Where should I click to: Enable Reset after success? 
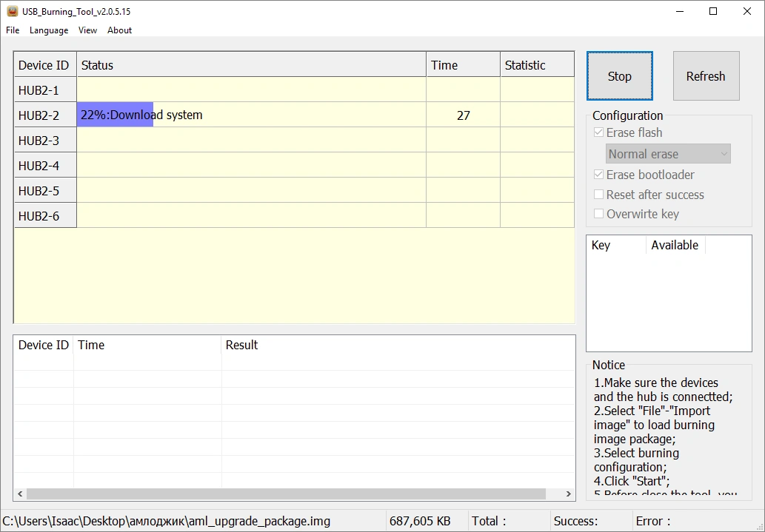point(598,195)
